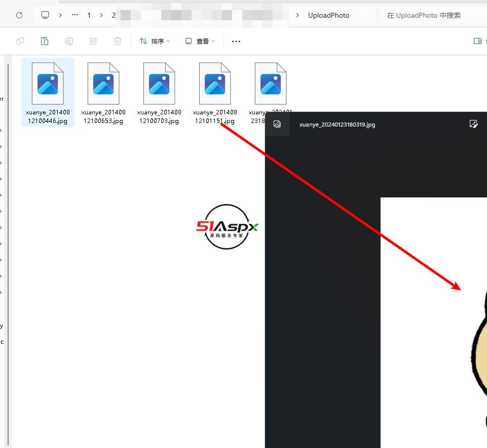This screenshot has height=448, width=487.
Task: Click file name text xuanye_20140812100446.jpg
Action: (x=48, y=116)
